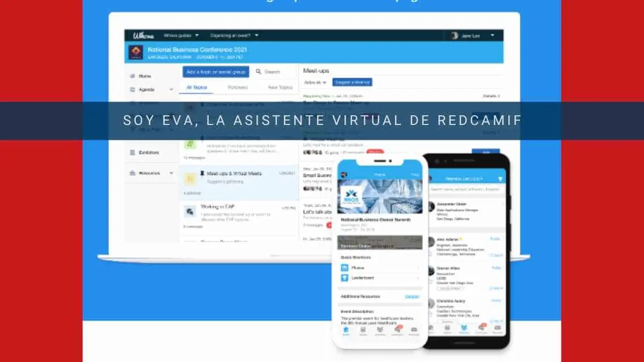Tap the Messages tab icon on the white phone
The height and width of the screenshot is (362, 644).
tap(414, 330)
